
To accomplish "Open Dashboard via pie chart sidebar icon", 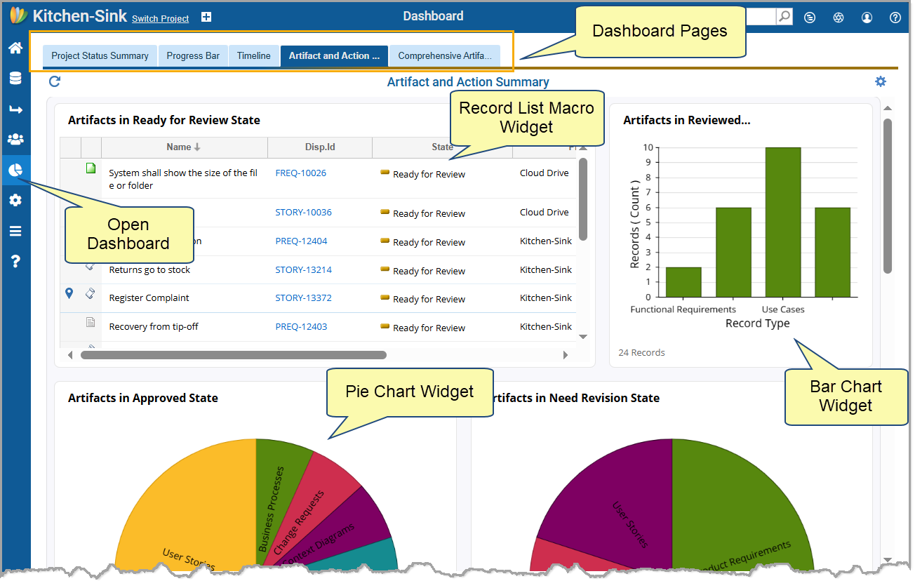I will [15, 170].
